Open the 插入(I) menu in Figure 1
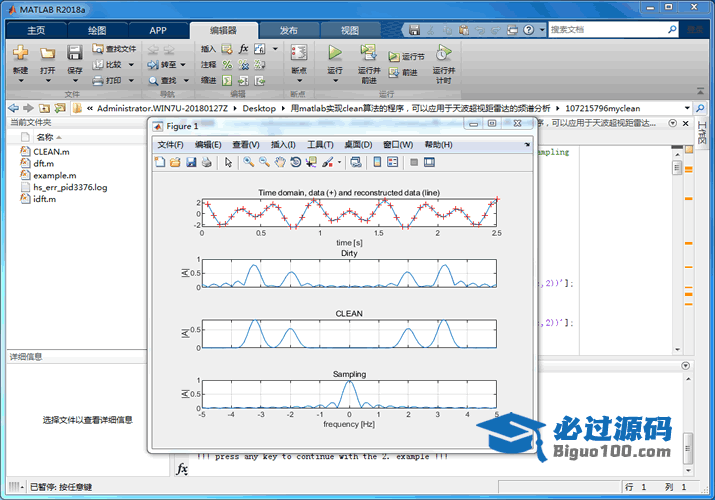 [283, 145]
